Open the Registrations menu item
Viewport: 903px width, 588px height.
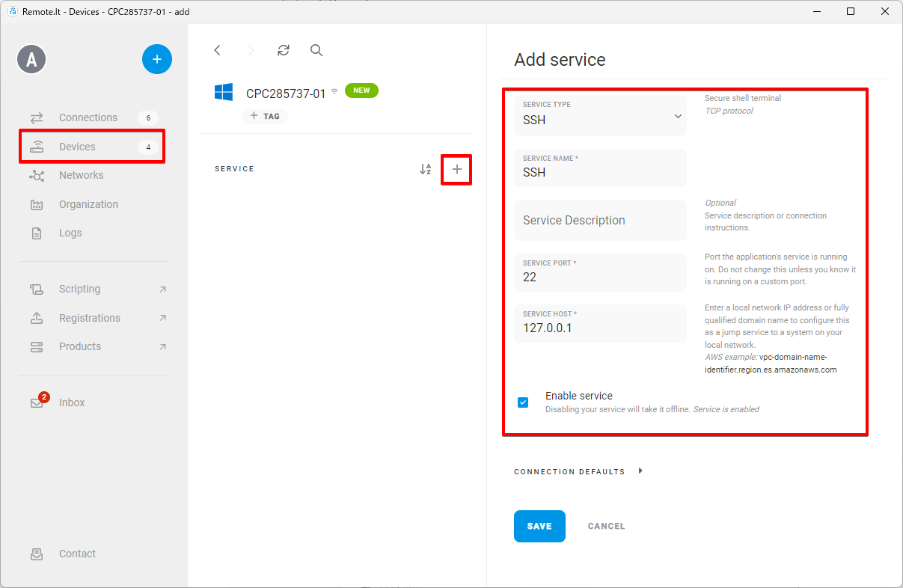94,318
